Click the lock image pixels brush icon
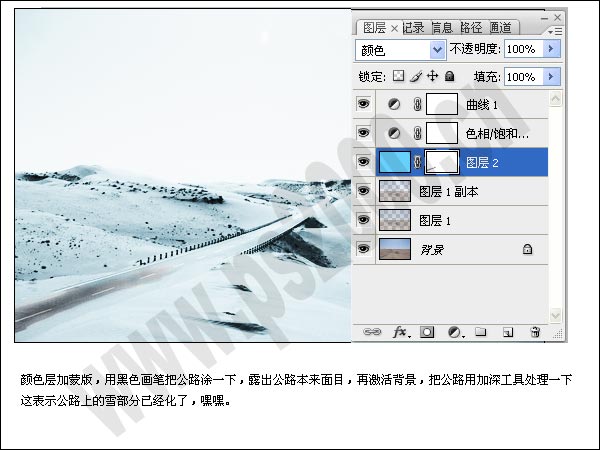The height and width of the screenshot is (450, 600). (415, 76)
